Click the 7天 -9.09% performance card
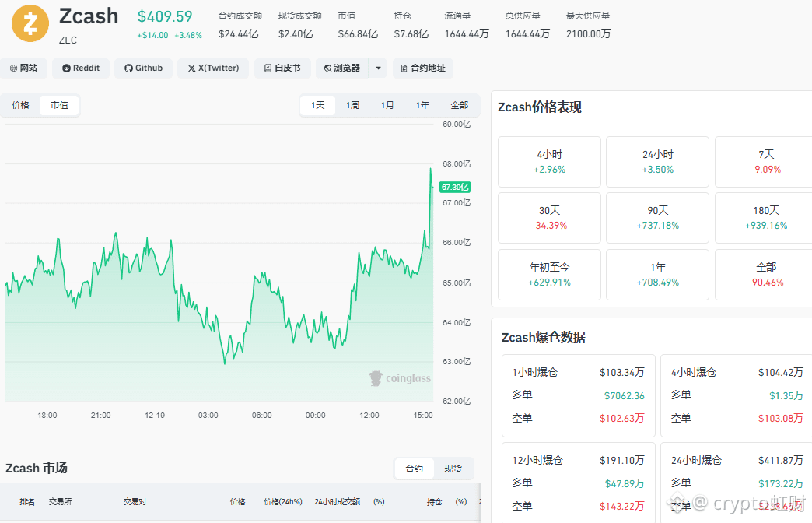This screenshot has width=812, height=523. (764, 162)
